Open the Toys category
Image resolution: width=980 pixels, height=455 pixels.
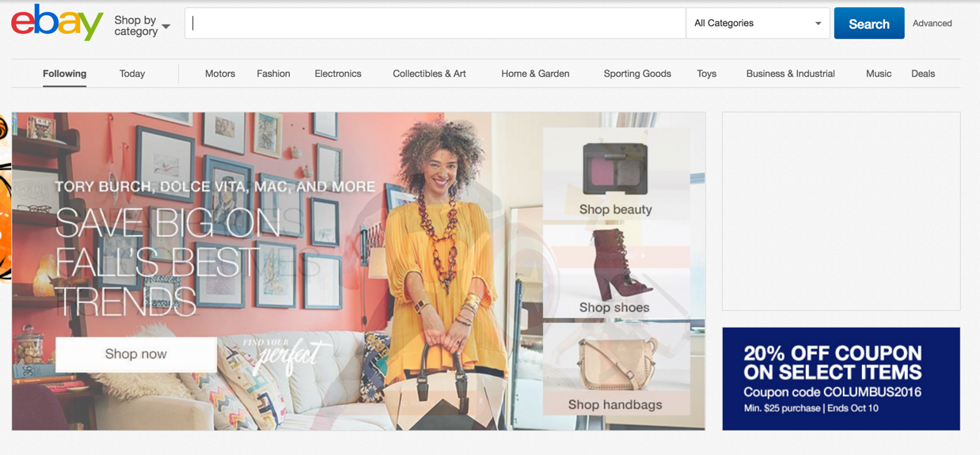coord(706,74)
